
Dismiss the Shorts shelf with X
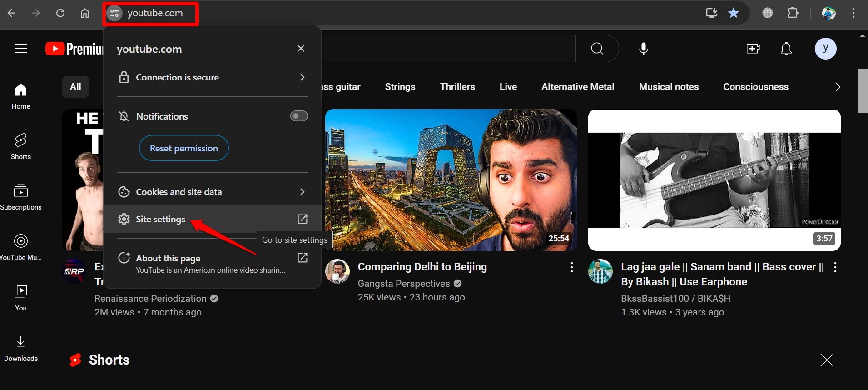[x=827, y=360]
